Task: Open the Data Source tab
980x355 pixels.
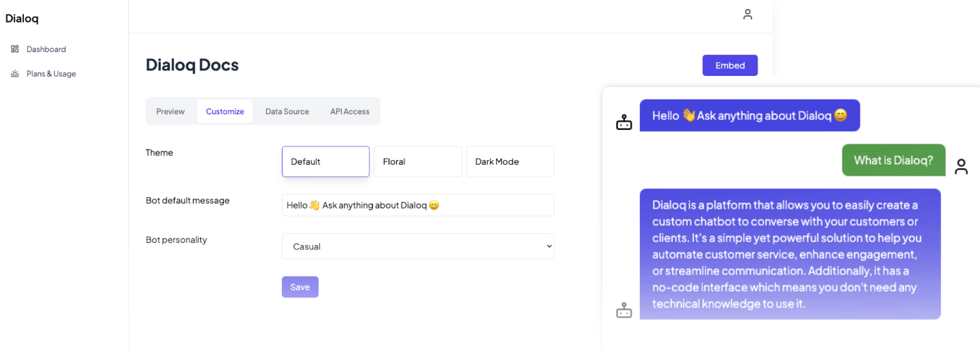Action: click(287, 111)
